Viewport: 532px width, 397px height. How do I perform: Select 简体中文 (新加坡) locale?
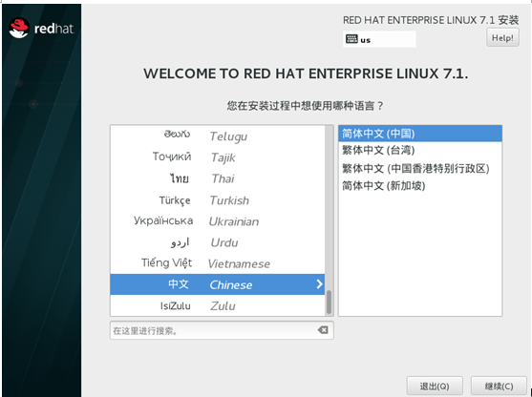tap(420, 186)
